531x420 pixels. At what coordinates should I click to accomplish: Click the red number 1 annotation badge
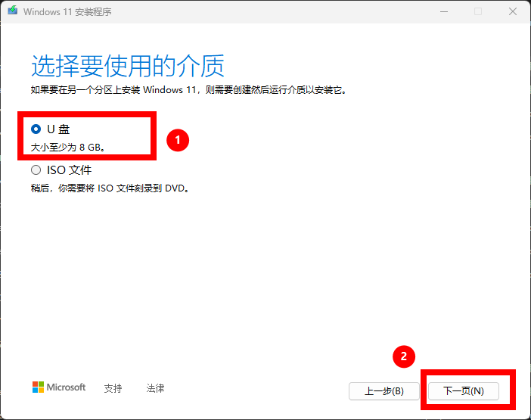click(x=177, y=140)
